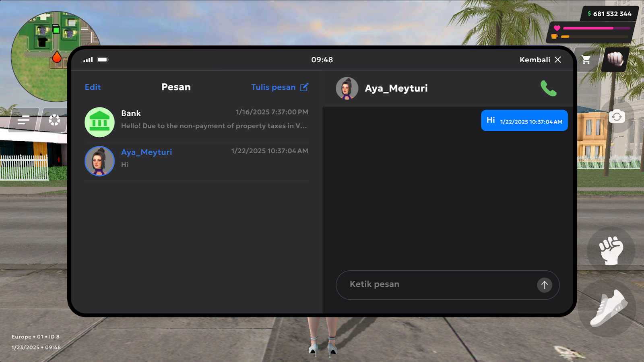
Task: Open the Bank conversation
Action: 196,122
